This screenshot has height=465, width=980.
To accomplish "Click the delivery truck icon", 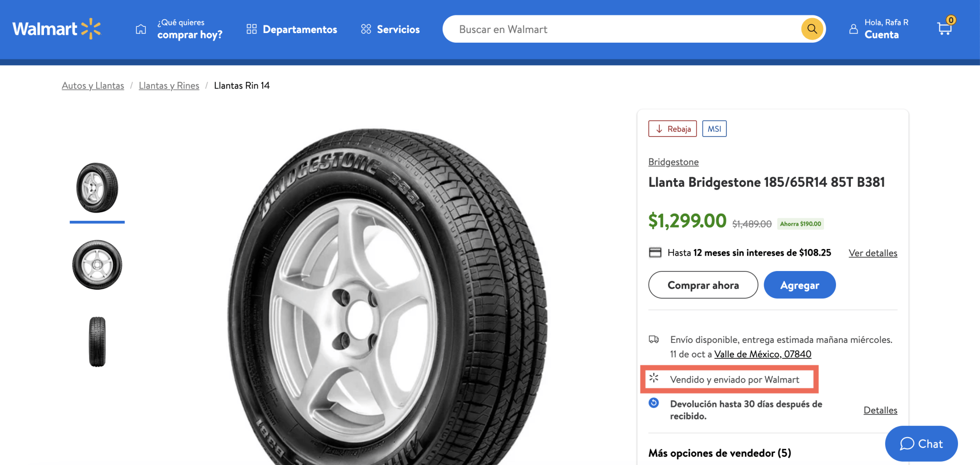I will pos(654,340).
